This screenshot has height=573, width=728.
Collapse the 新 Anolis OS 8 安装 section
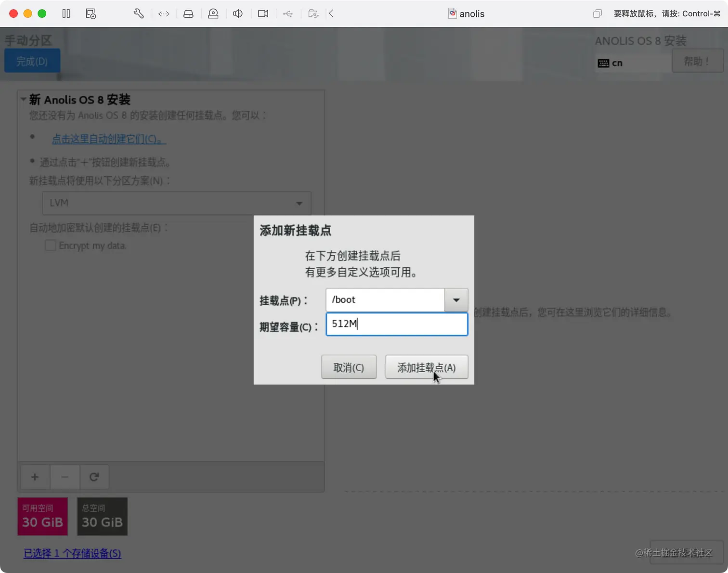coord(23,100)
